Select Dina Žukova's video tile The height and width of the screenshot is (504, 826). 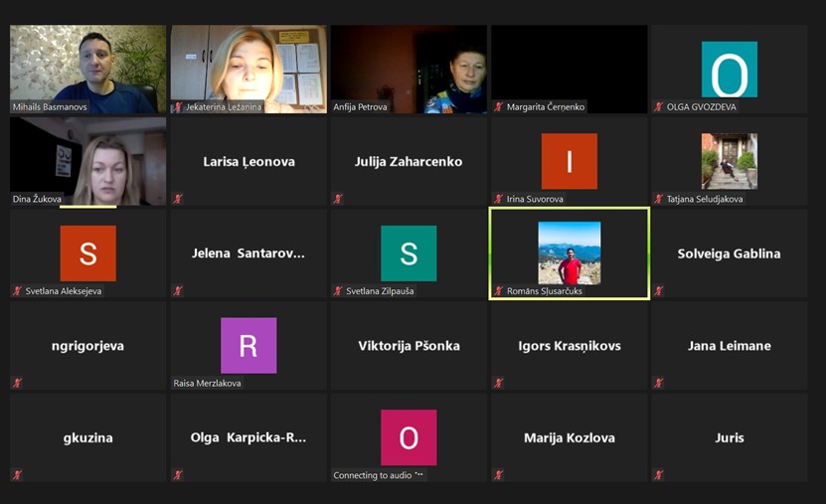tap(87, 159)
